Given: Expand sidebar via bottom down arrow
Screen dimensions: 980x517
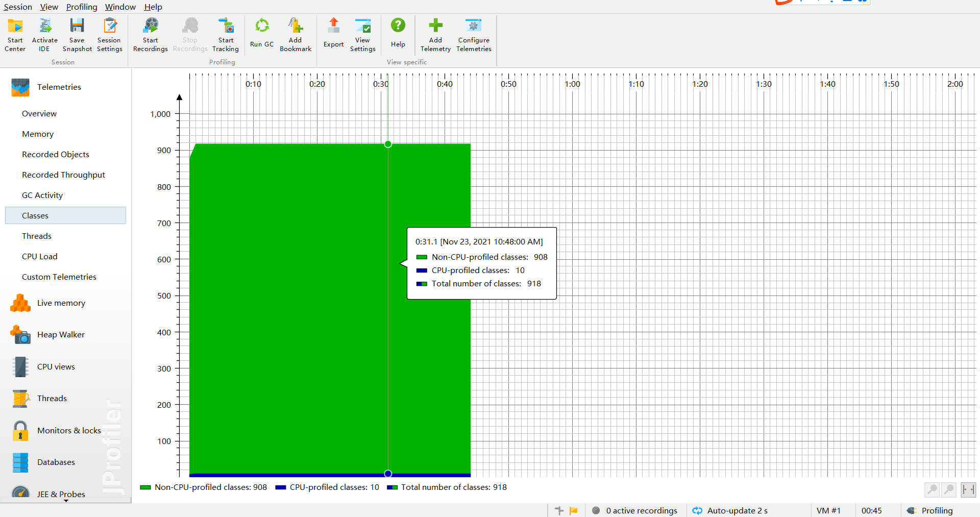Looking at the screenshot, I should point(66,501).
